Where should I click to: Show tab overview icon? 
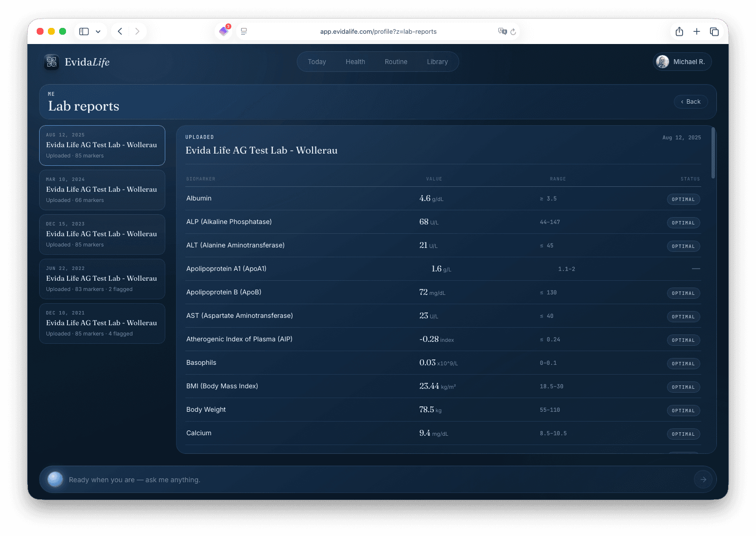(x=714, y=31)
